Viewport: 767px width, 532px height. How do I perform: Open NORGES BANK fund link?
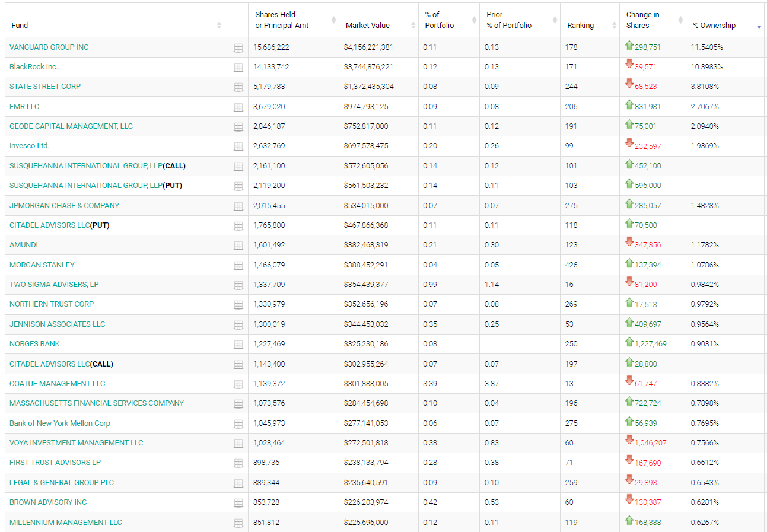coord(34,344)
